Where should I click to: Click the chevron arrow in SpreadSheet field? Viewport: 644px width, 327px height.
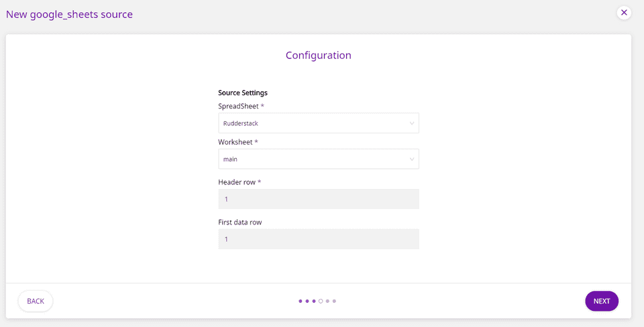411,123
